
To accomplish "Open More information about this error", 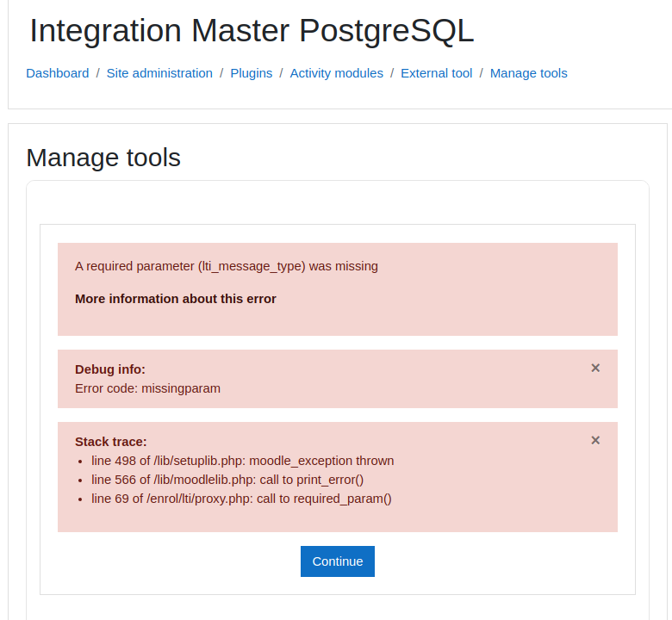I will pyautogui.click(x=175, y=299).
